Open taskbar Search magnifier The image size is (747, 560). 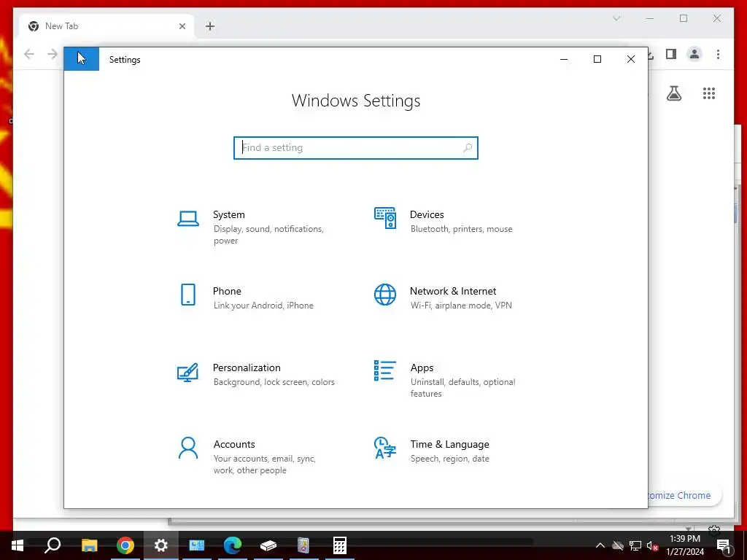(53, 545)
